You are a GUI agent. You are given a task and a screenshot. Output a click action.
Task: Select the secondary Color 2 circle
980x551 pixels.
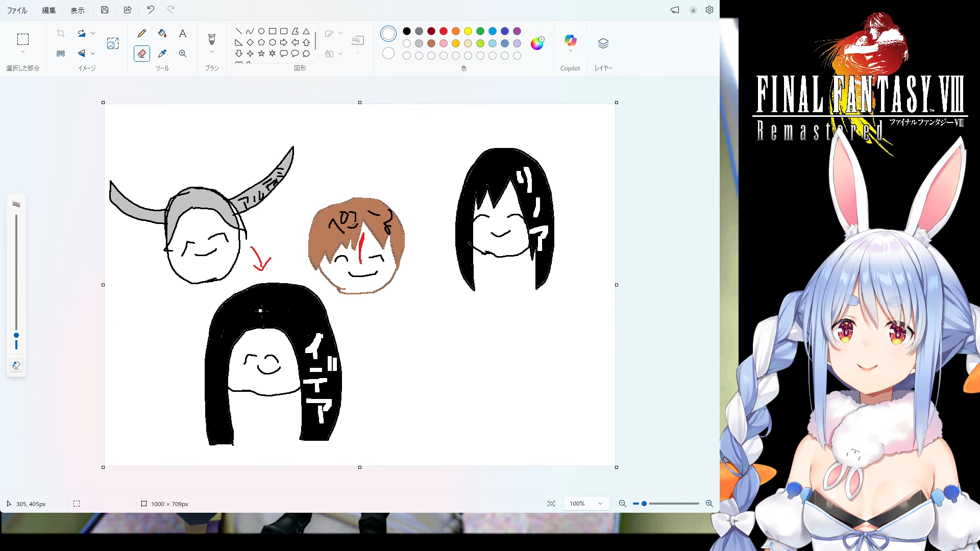click(x=388, y=53)
